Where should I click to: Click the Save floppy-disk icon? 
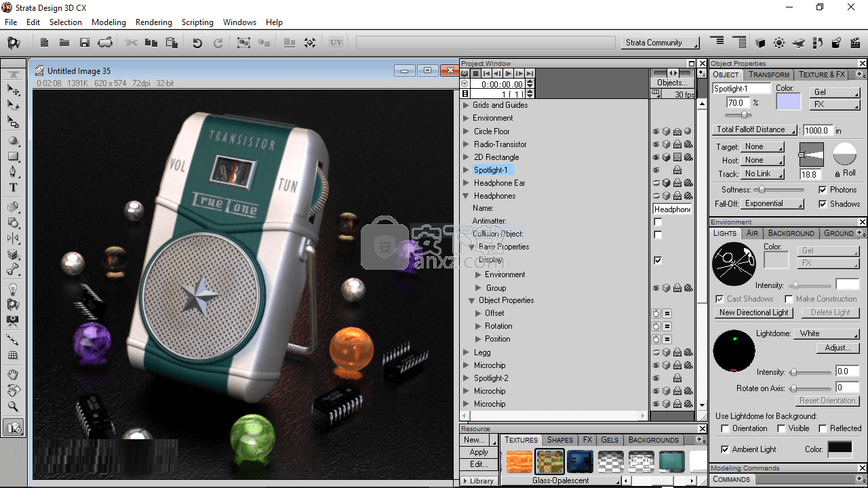85,43
